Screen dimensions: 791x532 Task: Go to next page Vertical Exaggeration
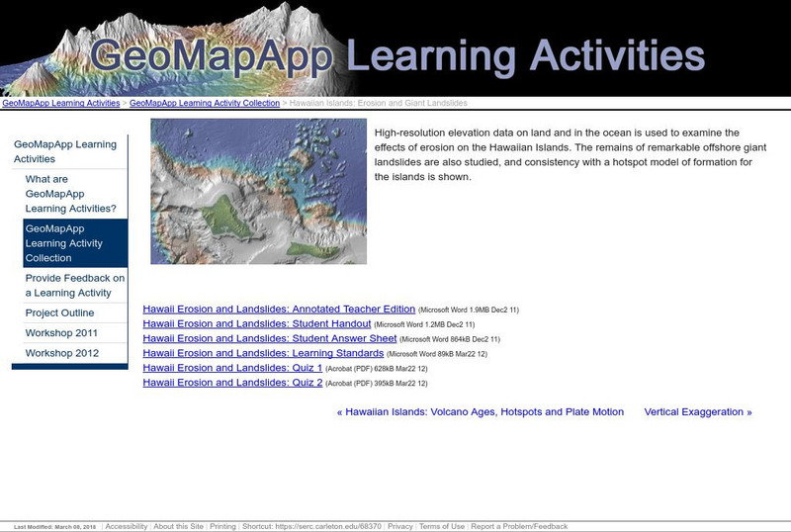point(698,412)
